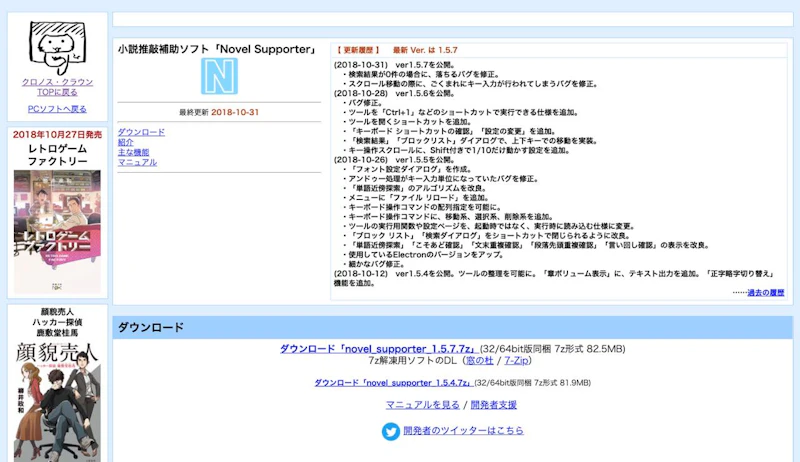This screenshot has width=800, height=462.
Task: Click the Chronos Crown face logo image
Action: tap(57, 48)
